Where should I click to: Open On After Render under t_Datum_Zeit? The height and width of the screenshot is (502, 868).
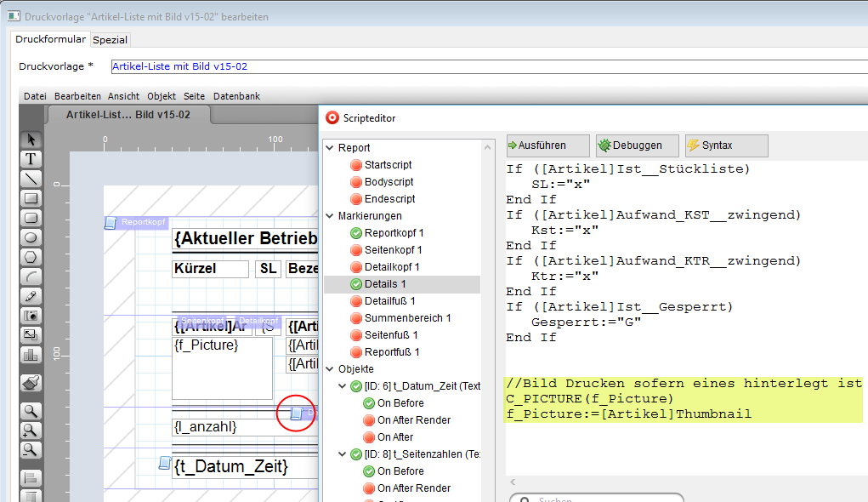[413, 420]
